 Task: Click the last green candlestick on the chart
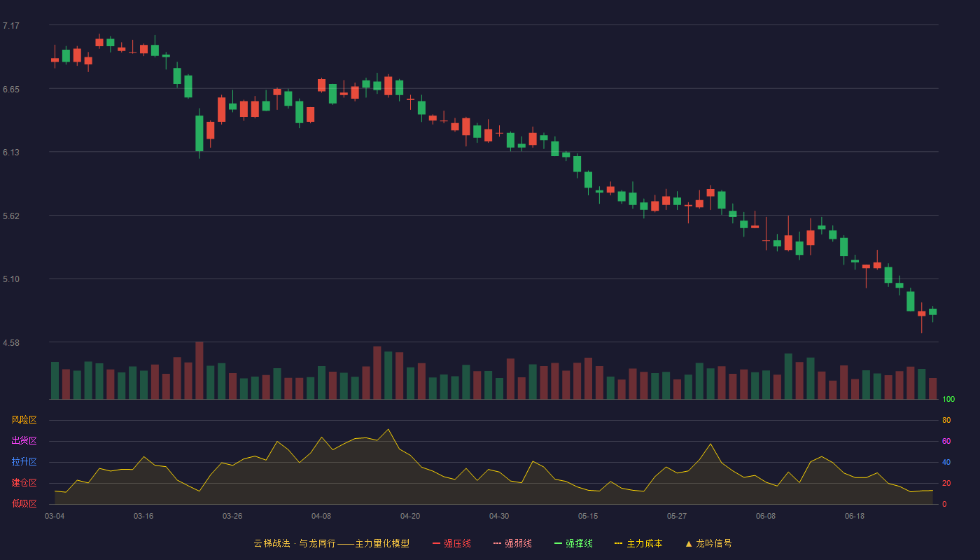(932, 312)
